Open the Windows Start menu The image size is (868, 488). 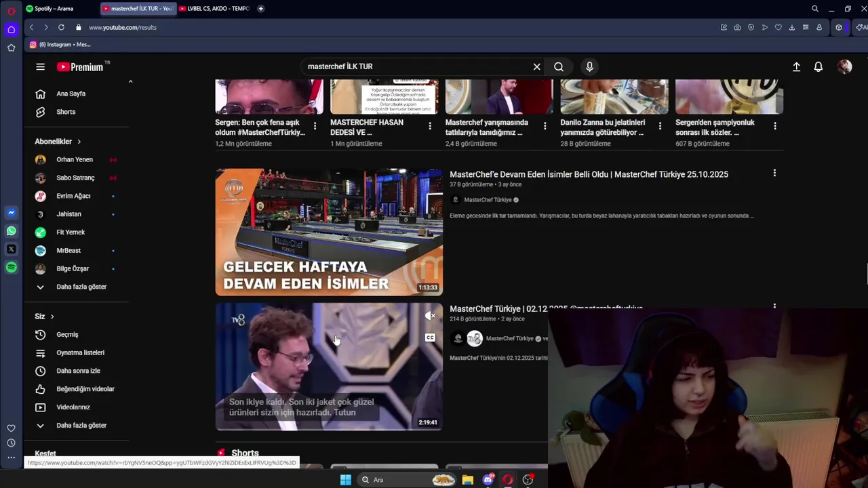click(x=345, y=480)
